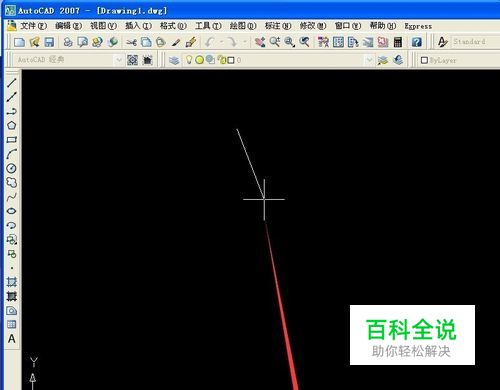Click the Help question mark icon
500x390 pixels.
417,42
